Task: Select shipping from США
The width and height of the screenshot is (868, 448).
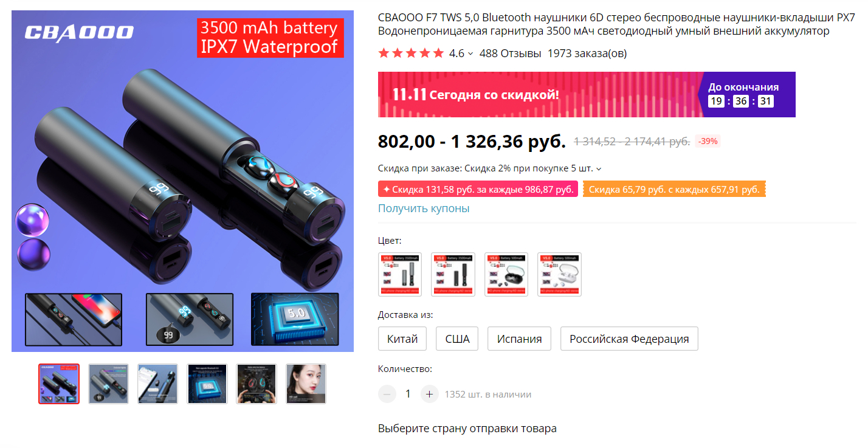Action: coord(457,339)
